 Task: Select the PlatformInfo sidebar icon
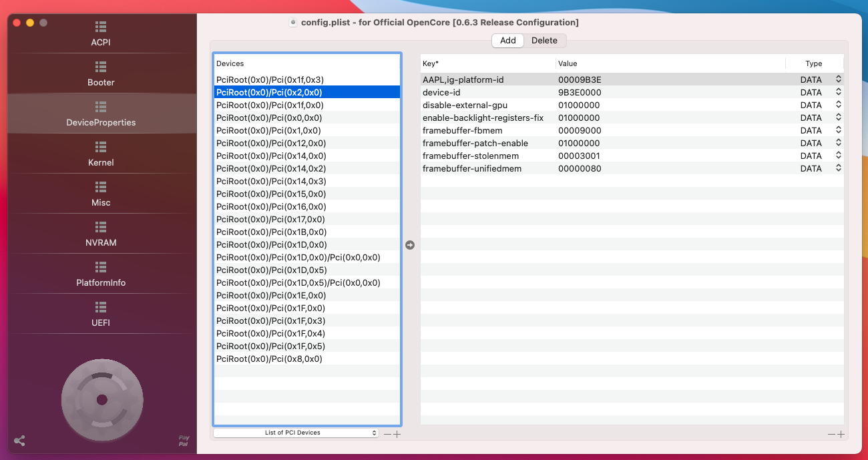(x=101, y=267)
